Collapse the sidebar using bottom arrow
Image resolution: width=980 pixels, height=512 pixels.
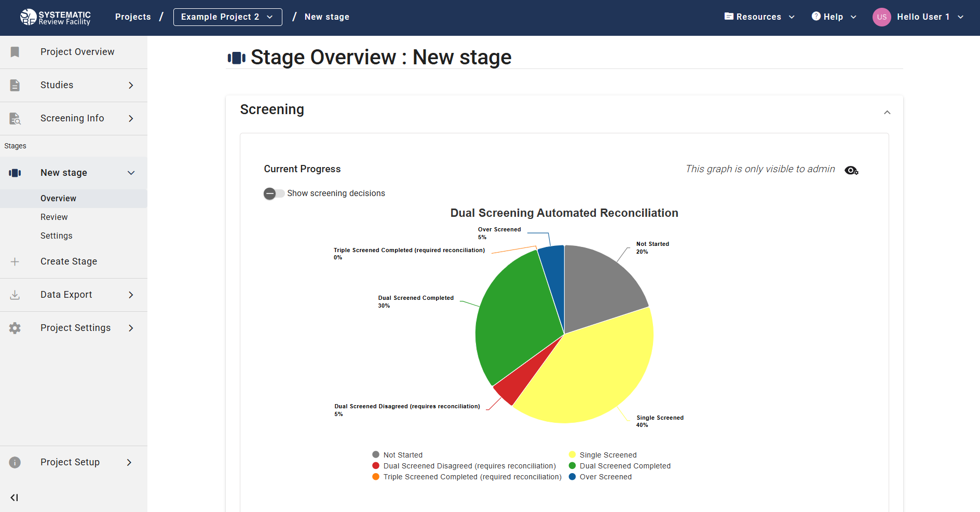pyautogui.click(x=14, y=497)
